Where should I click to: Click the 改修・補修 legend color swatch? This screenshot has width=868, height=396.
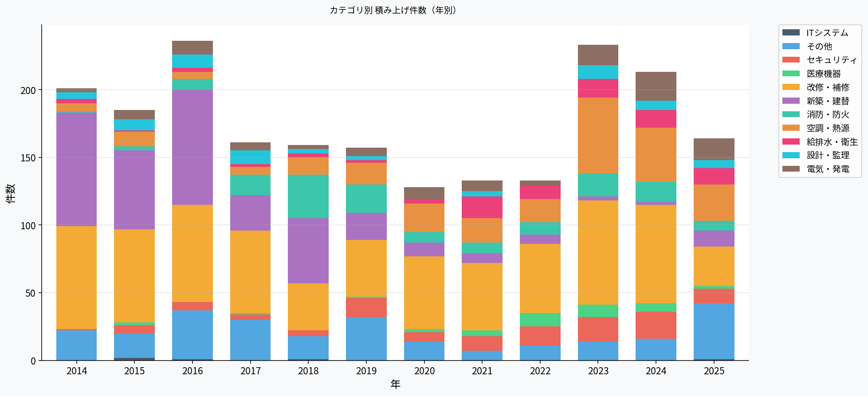[x=791, y=87]
